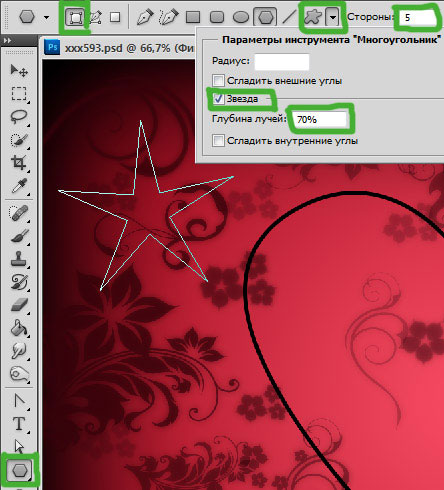Select the Custom Shape tool in options bar
This screenshot has width=444, height=490.
click(313, 17)
